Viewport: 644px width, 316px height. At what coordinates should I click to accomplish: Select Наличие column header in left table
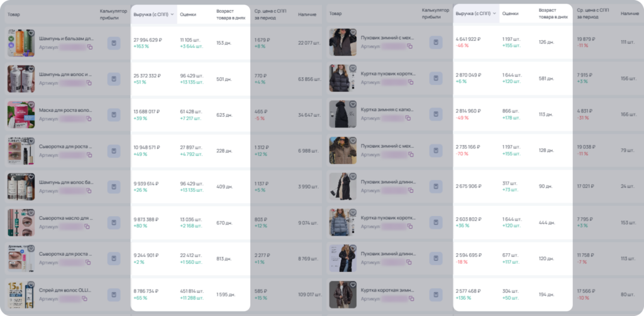[x=307, y=14]
